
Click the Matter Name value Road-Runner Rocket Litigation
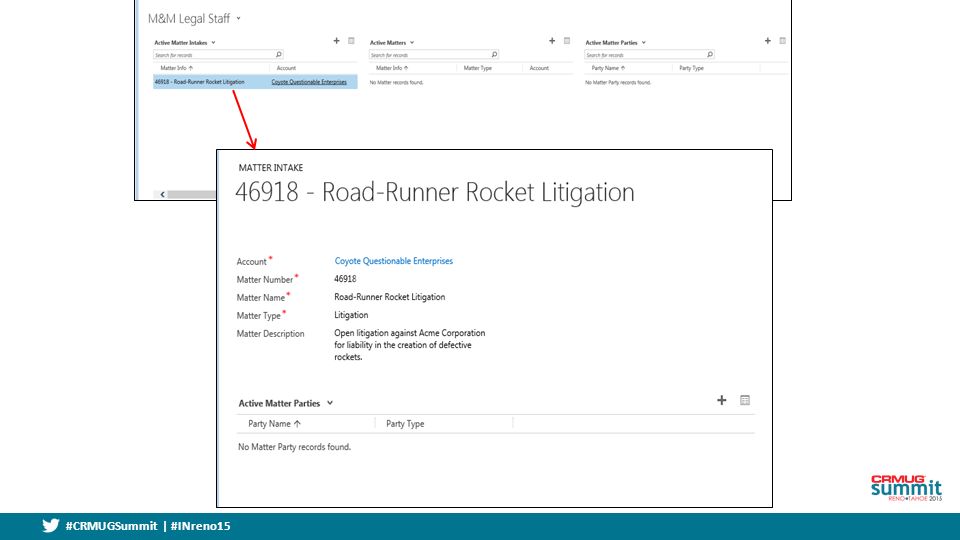click(x=389, y=297)
